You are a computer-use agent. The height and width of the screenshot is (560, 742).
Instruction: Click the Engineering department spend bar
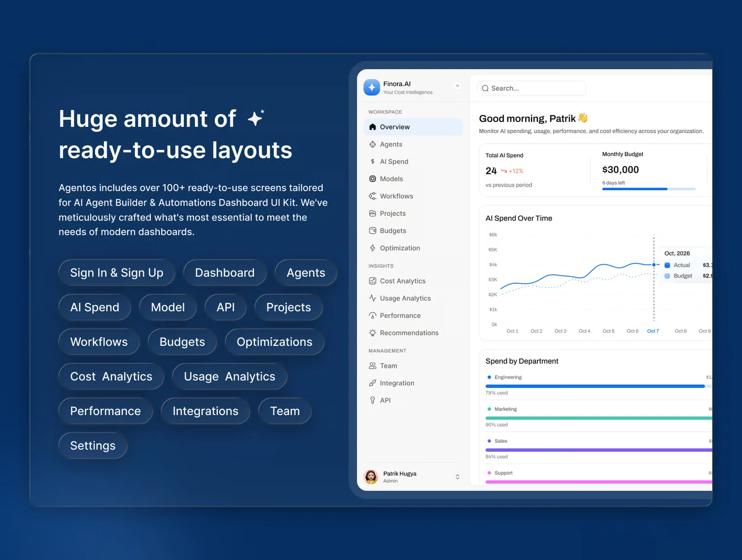[598, 386]
